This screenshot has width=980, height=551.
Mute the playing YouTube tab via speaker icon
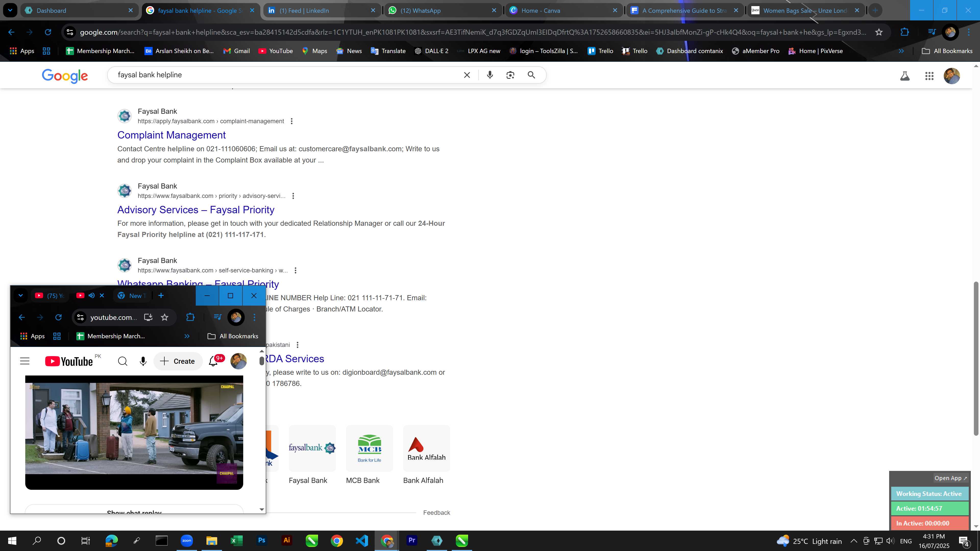pos(91,295)
